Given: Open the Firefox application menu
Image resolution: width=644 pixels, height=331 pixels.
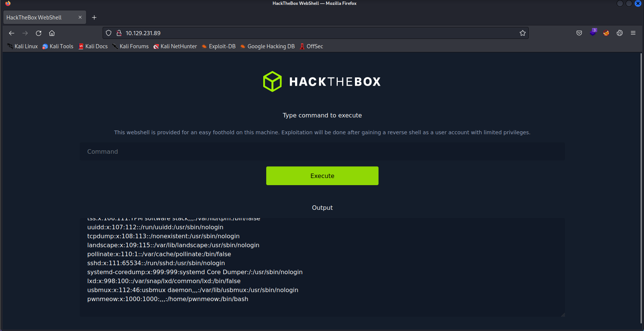Looking at the screenshot, I should pyautogui.click(x=633, y=33).
